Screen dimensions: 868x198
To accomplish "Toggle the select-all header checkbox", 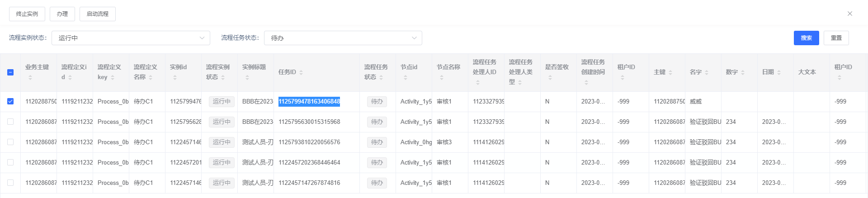I will pos(10,72).
